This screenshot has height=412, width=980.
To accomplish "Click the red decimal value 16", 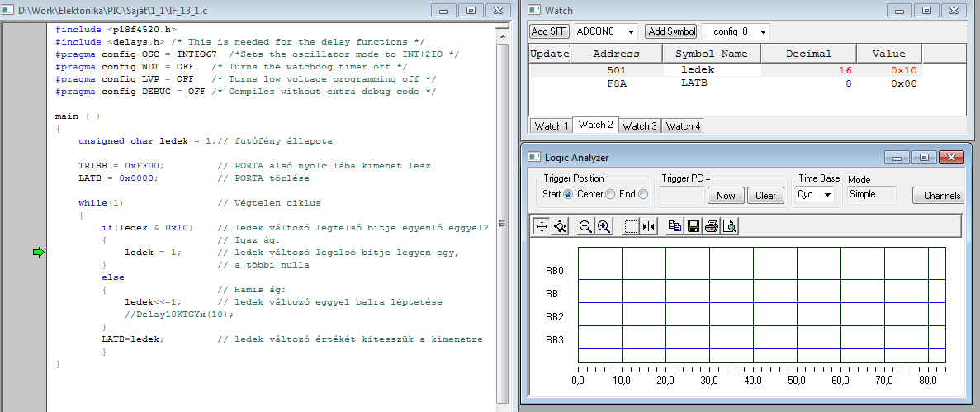I will pyautogui.click(x=845, y=71).
